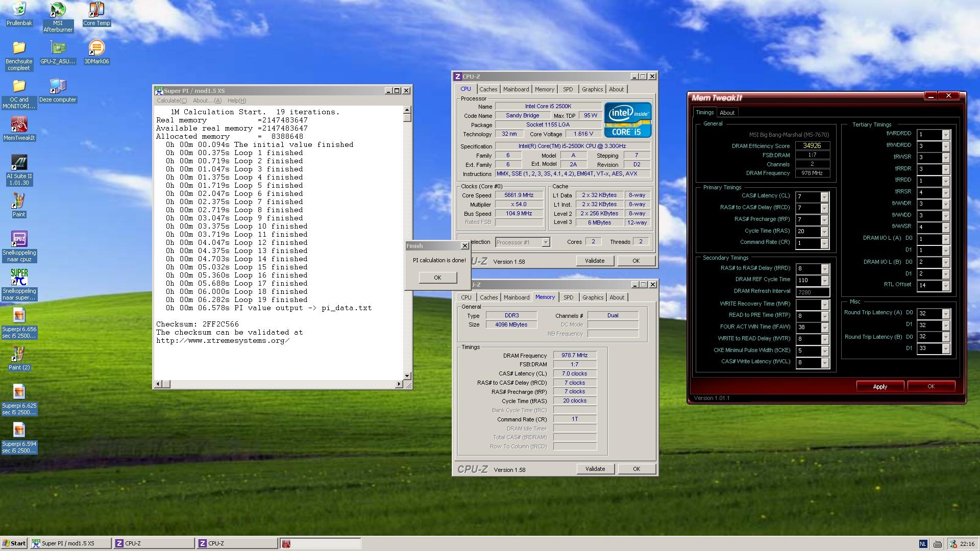
Task: Open Snelkoppeling naar cpuz shortcut
Action: (x=19, y=247)
